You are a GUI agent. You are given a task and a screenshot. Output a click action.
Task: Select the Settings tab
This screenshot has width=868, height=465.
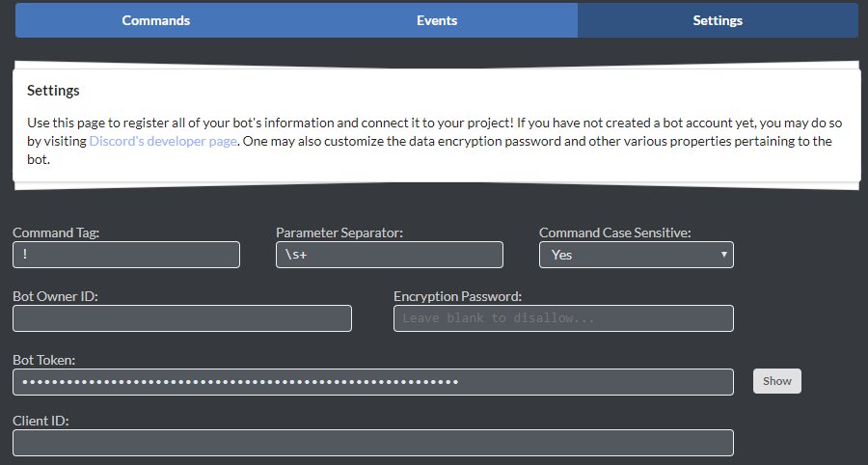(x=718, y=20)
